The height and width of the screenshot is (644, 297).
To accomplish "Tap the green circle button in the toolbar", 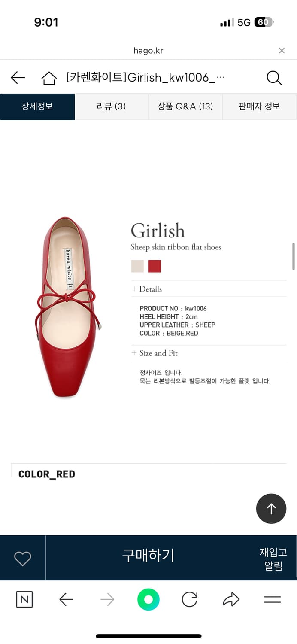I will click(x=148, y=599).
